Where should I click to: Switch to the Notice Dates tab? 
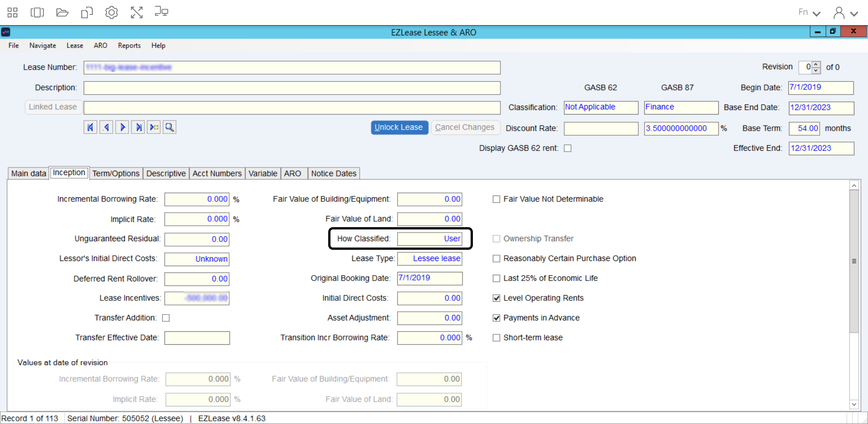pyautogui.click(x=334, y=173)
